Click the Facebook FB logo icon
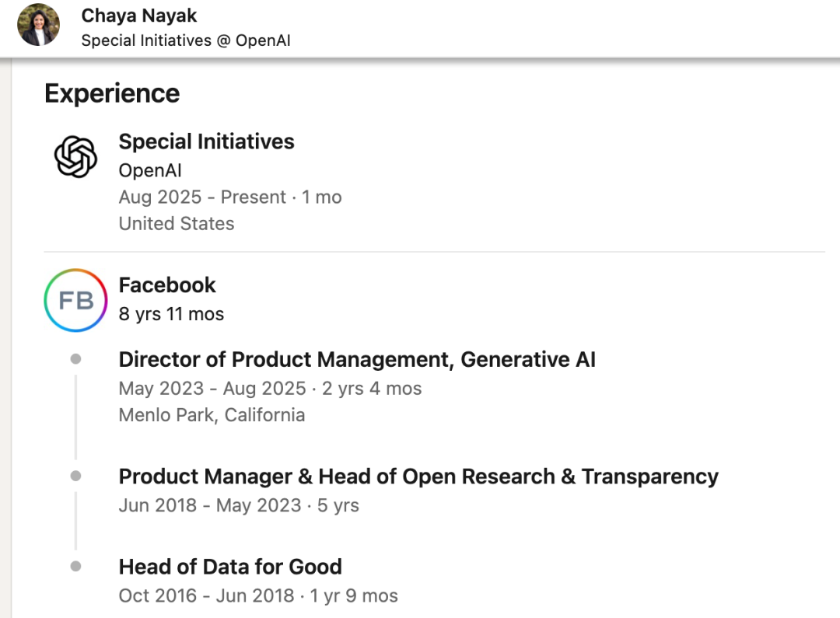The width and height of the screenshot is (840, 618). [75, 300]
